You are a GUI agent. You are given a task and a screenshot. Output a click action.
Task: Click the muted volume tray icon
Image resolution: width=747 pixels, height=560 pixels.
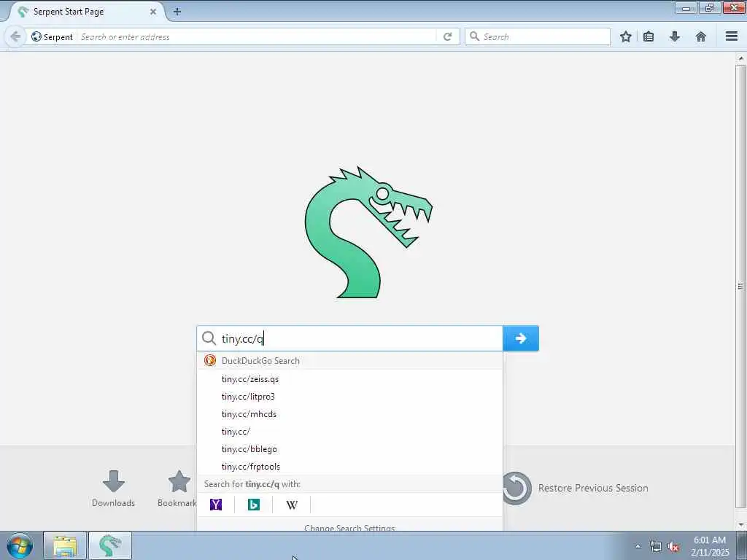pos(673,547)
